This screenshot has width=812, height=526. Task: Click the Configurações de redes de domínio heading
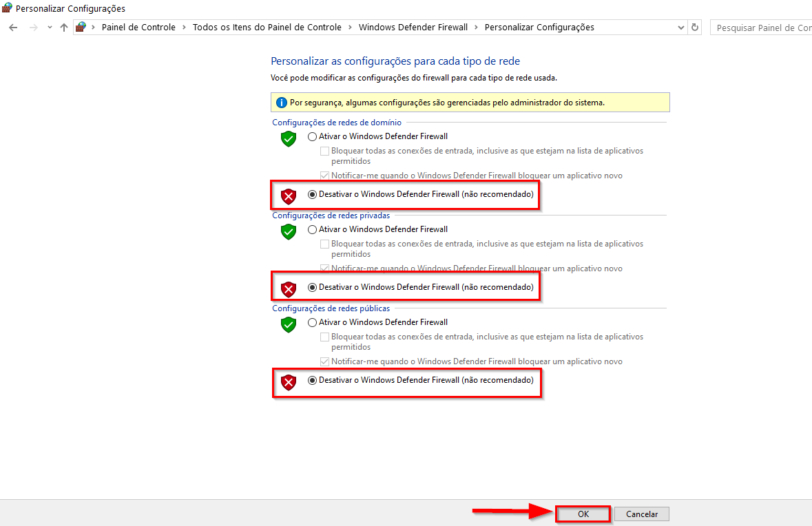(x=337, y=123)
